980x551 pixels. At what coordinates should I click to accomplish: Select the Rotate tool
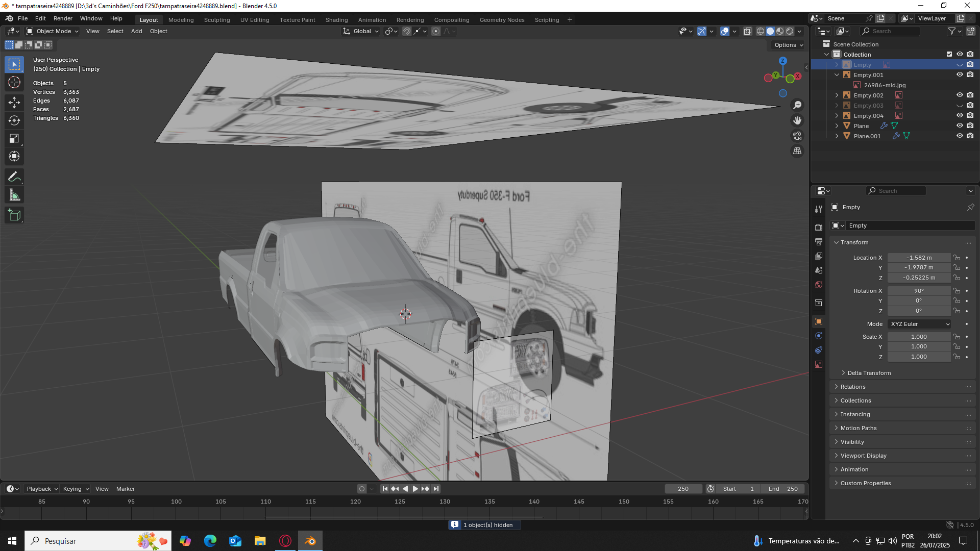pyautogui.click(x=14, y=120)
